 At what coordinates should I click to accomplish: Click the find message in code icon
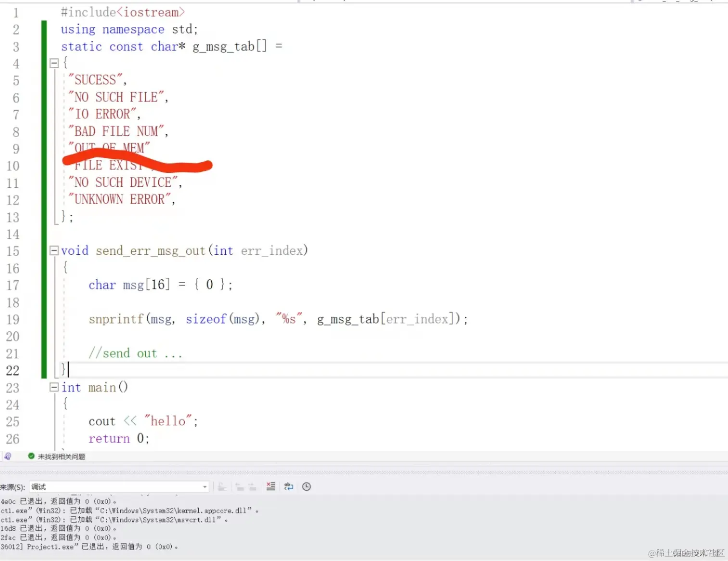click(222, 487)
